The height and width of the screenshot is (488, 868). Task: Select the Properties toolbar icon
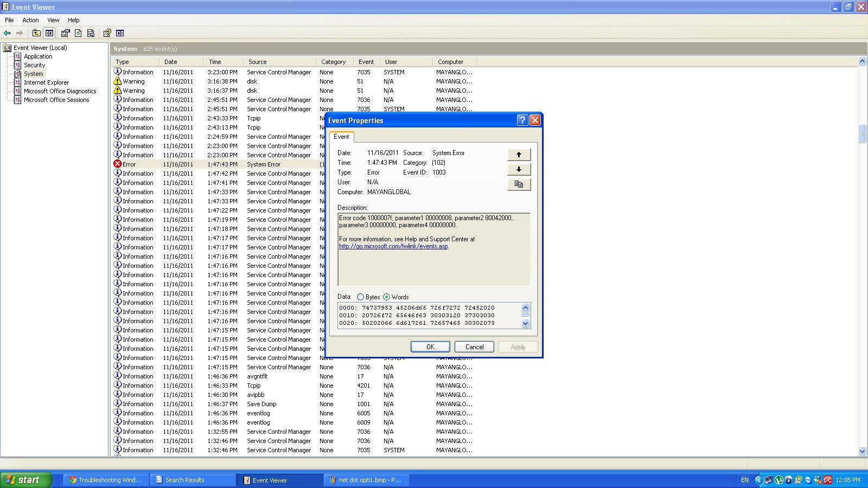point(65,33)
